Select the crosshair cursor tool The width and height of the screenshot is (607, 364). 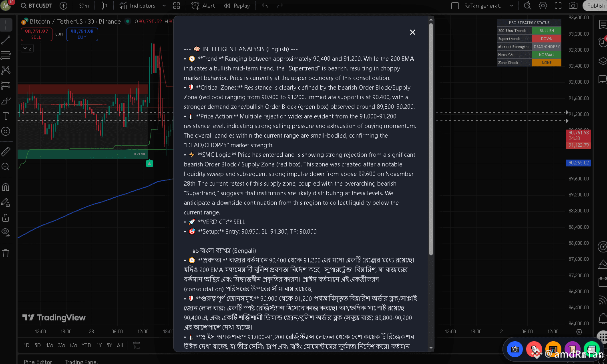[6, 25]
